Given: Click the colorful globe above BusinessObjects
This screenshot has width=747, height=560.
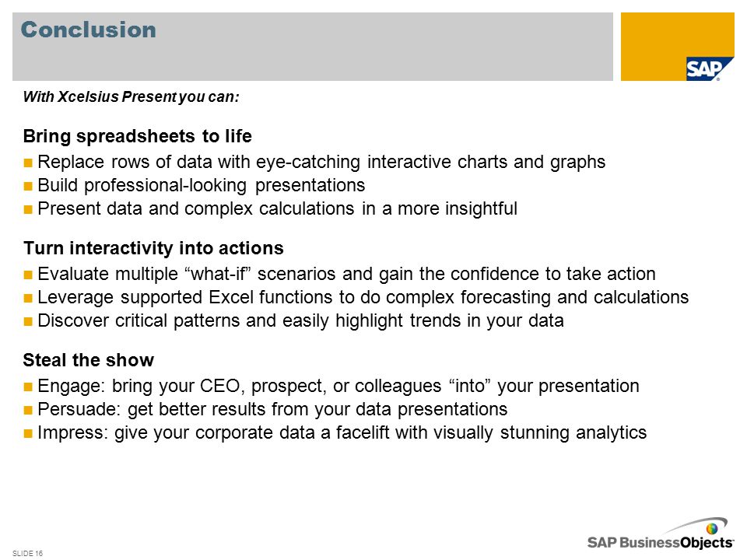Looking at the screenshot, I should tap(712, 528).
